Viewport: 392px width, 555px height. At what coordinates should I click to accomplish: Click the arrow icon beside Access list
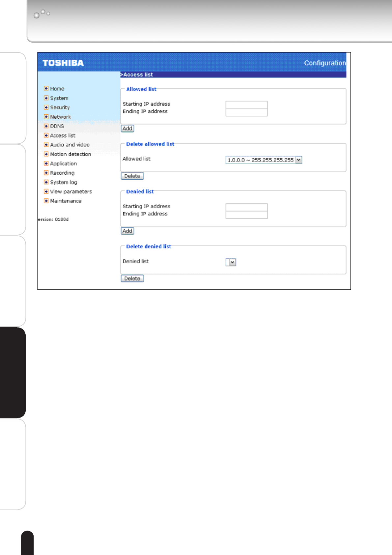point(46,135)
